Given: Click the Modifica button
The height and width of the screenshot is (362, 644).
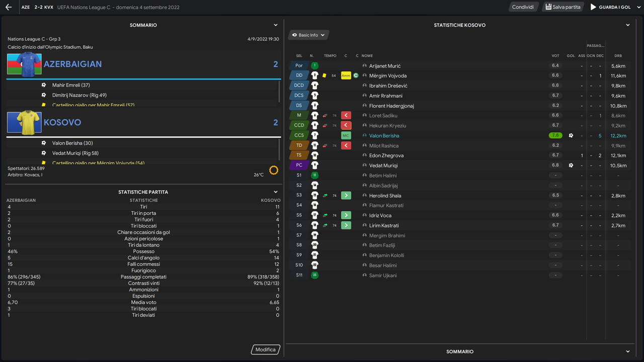Looking at the screenshot, I should (x=266, y=349).
